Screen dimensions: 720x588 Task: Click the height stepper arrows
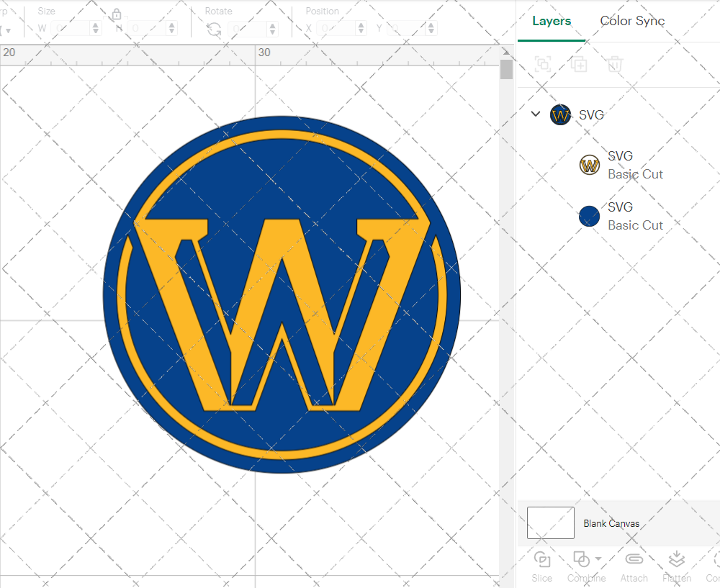[172, 29]
